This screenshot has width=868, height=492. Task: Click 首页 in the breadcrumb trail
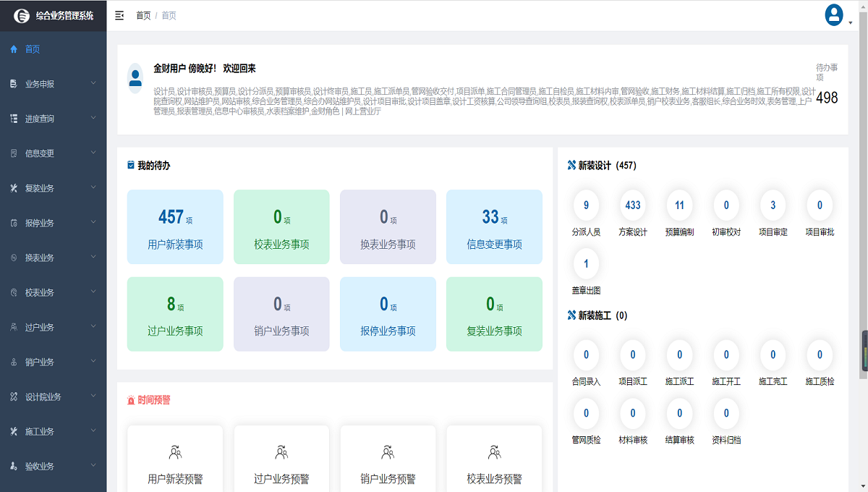pos(142,14)
